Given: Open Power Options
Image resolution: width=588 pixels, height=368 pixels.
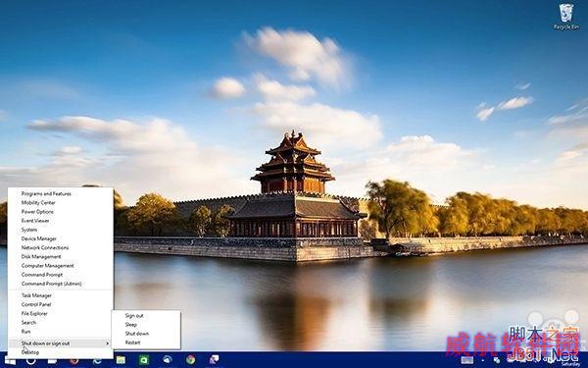Looking at the screenshot, I should tap(37, 212).
